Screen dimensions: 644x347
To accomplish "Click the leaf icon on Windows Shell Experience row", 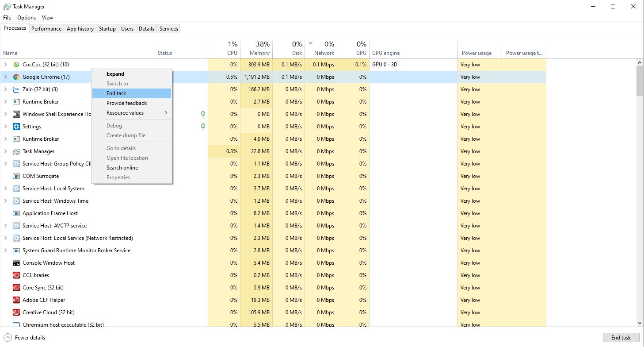I will tap(203, 114).
